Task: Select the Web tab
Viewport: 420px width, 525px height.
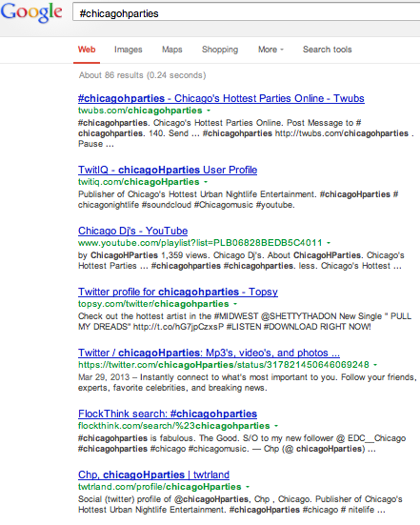Action: click(87, 50)
